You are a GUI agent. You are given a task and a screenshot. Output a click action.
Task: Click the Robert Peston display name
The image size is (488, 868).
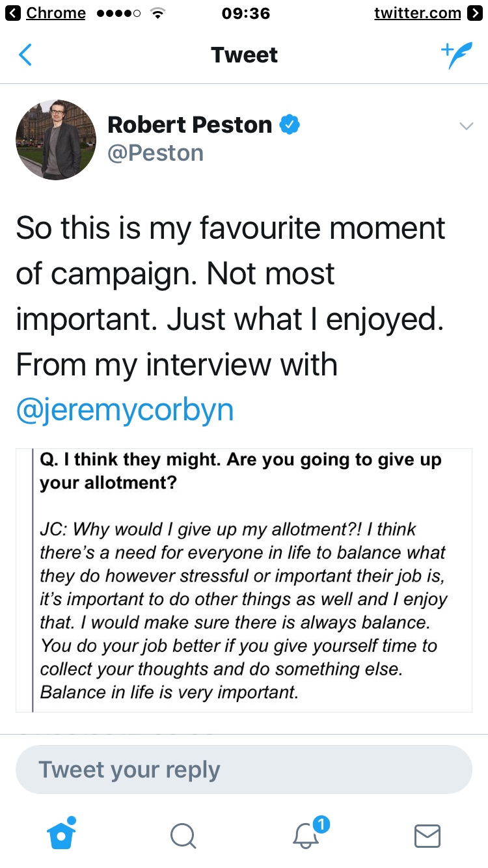[x=189, y=124]
